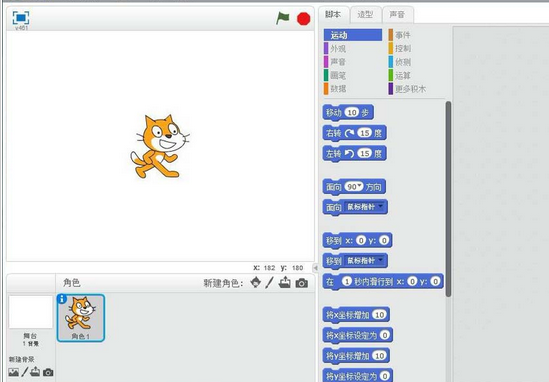Screen dimensions: 549x382
Task: Click the green flag to start
Action: click(x=283, y=18)
